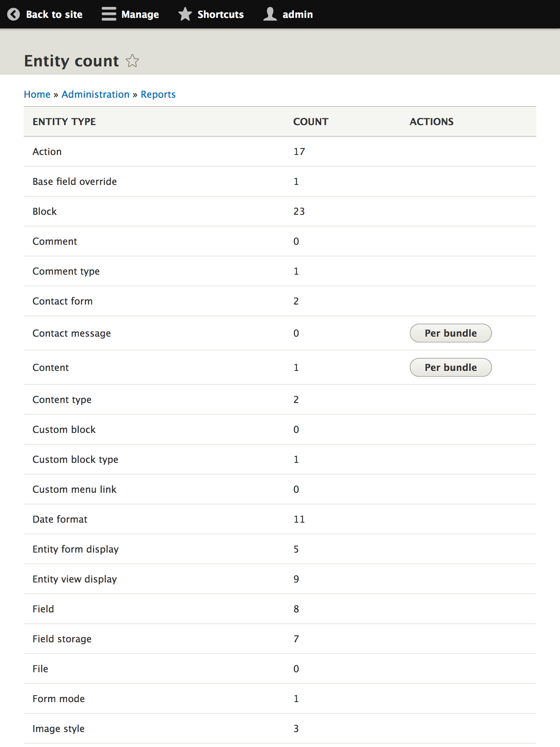View Per bundle counts for Content
The height and width of the screenshot is (747, 560).
tap(451, 367)
